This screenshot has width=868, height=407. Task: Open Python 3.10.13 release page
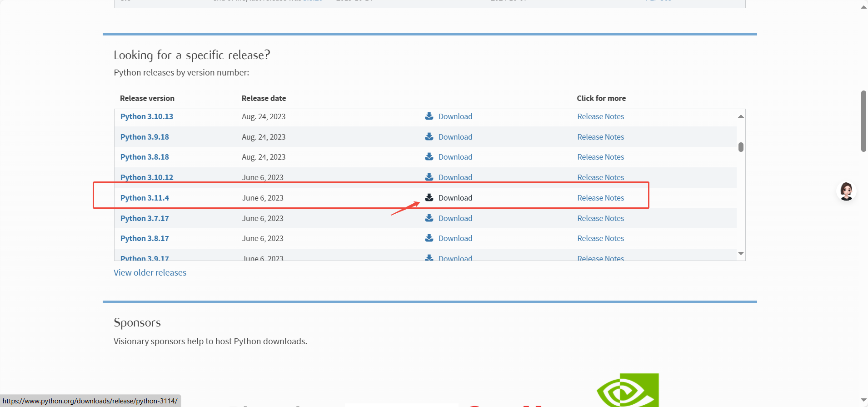(x=146, y=116)
